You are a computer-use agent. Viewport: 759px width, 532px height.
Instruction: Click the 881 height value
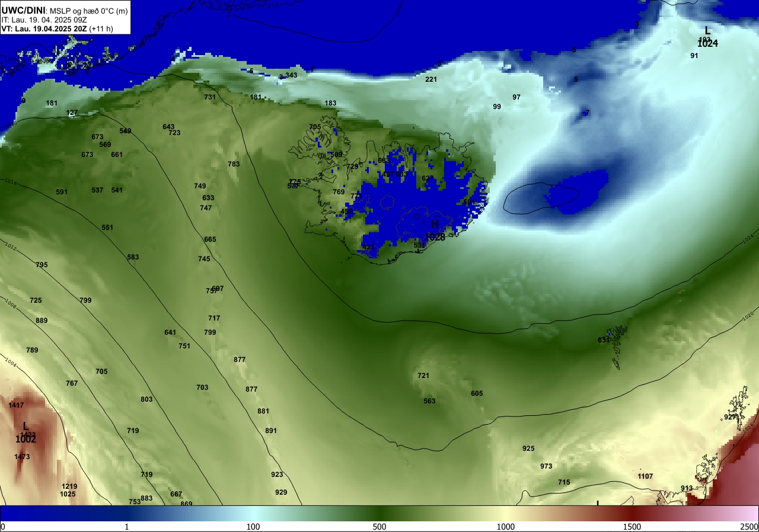pos(263,411)
